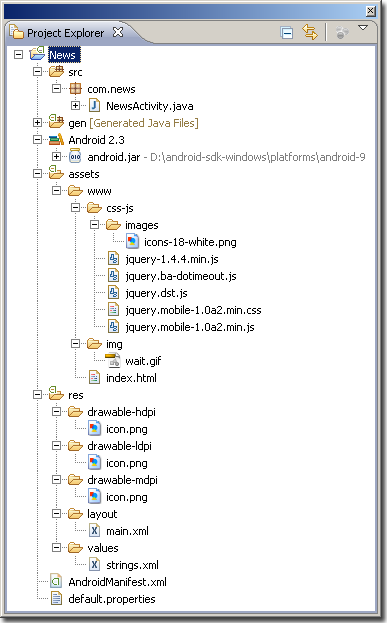The width and height of the screenshot is (387, 623).
Task: Click the News project icon
Action: point(37,54)
